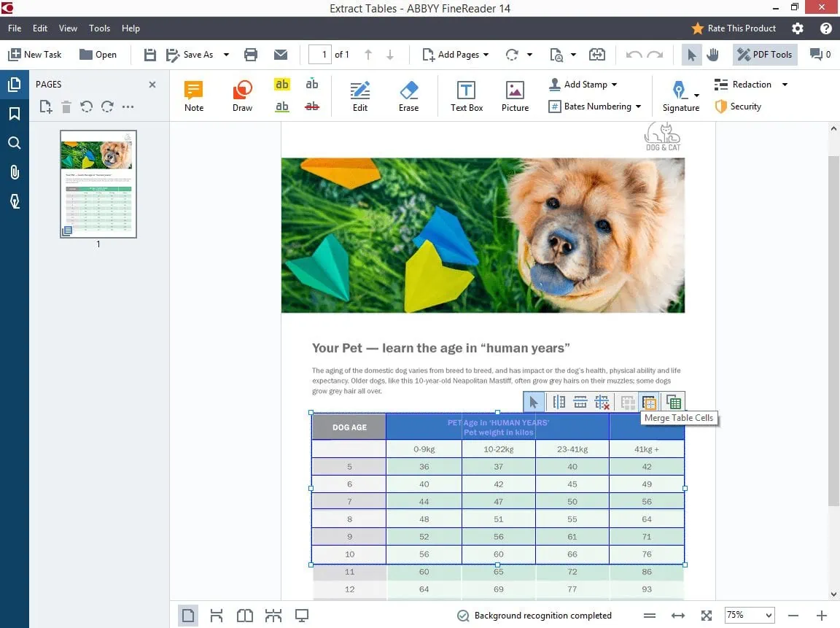The width and height of the screenshot is (840, 628).
Task: Enable single page view mode
Action: click(188, 616)
